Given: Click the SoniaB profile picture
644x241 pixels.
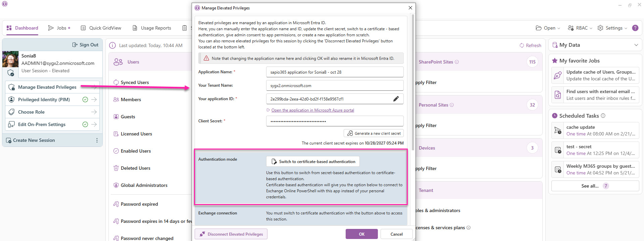Looking at the screenshot, I should tap(10, 59).
